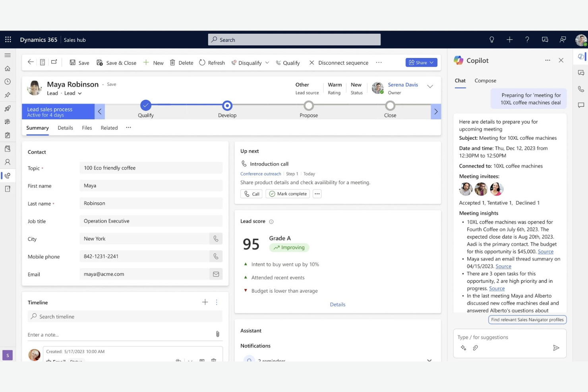Select the Close stage circle
Image resolution: width=588 pixels, height=392 pixels.
390,105
